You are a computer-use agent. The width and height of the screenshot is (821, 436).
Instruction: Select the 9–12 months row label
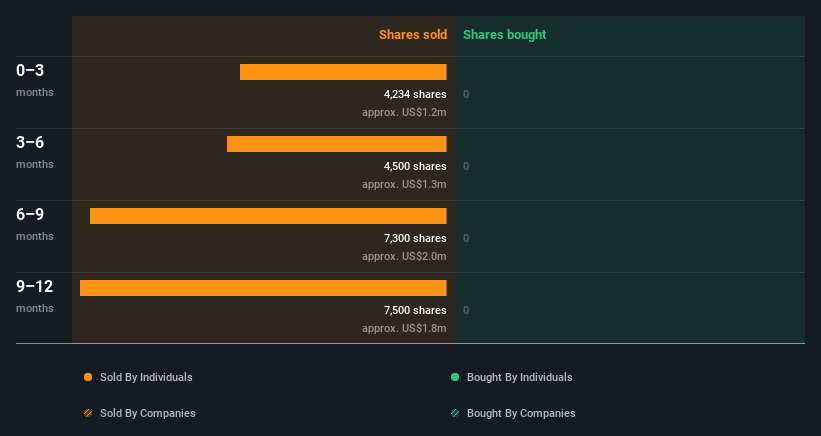tap(35, 296)
